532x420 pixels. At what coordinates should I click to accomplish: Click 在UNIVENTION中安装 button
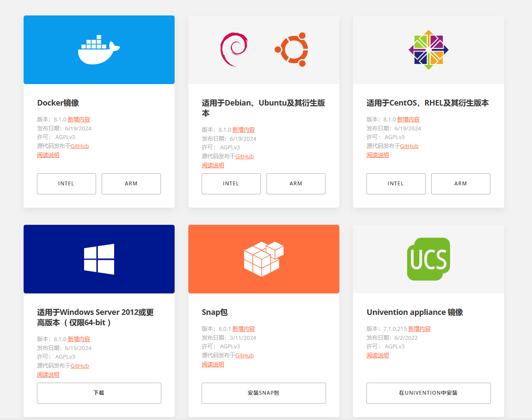(429, 393)
